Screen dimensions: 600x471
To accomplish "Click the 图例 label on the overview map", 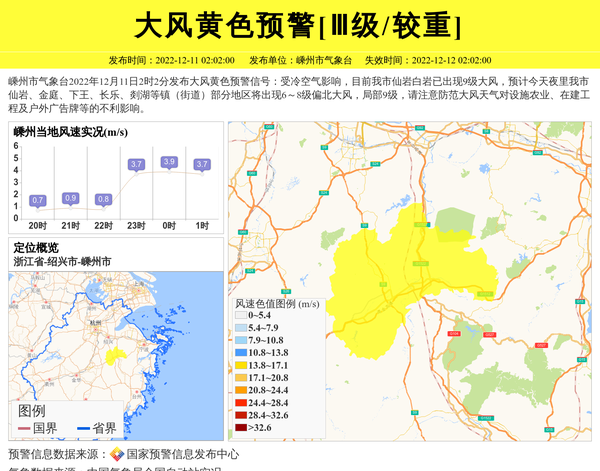I will 32,411.
